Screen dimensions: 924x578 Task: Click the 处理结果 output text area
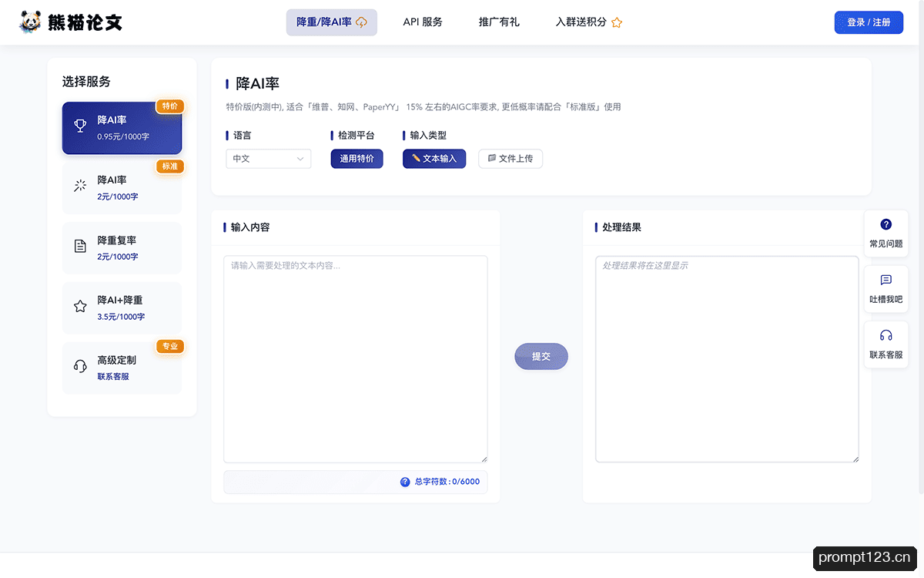coord(727,359)
